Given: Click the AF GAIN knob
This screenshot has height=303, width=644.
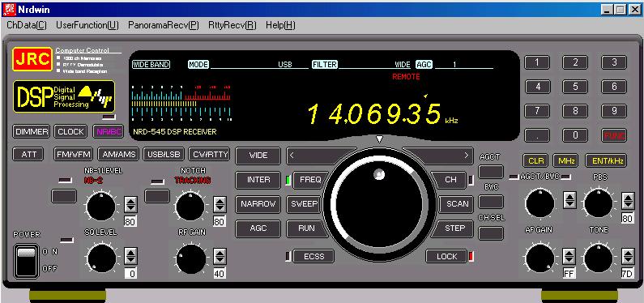Looking at the screenshot, I should coord(540,258).
